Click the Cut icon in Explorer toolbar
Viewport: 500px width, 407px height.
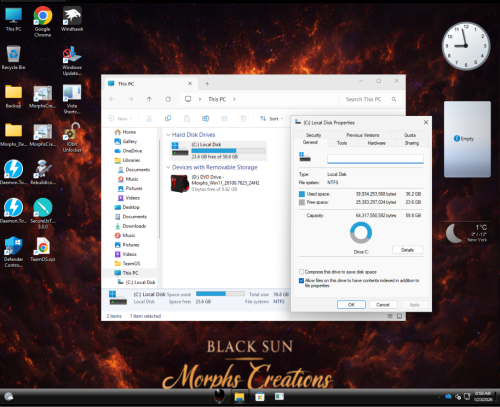(x=149, y=119)
